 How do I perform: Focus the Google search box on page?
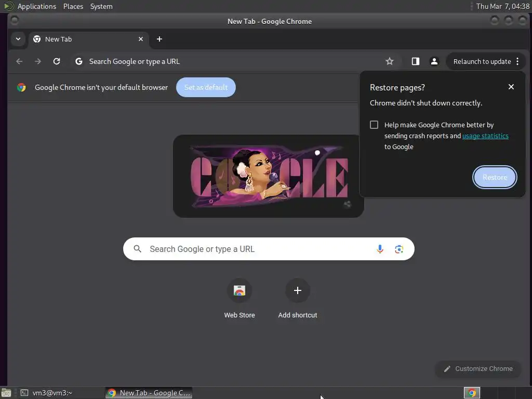(x=269, y=249)
